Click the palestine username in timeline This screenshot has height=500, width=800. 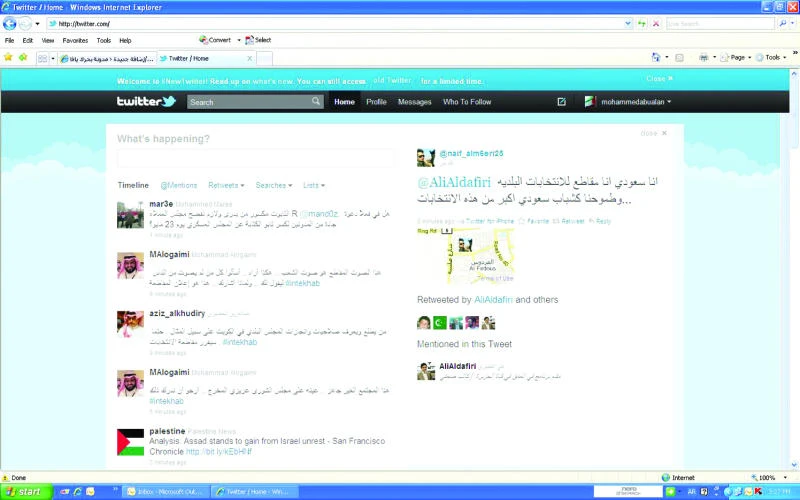[x=167, y=431]
